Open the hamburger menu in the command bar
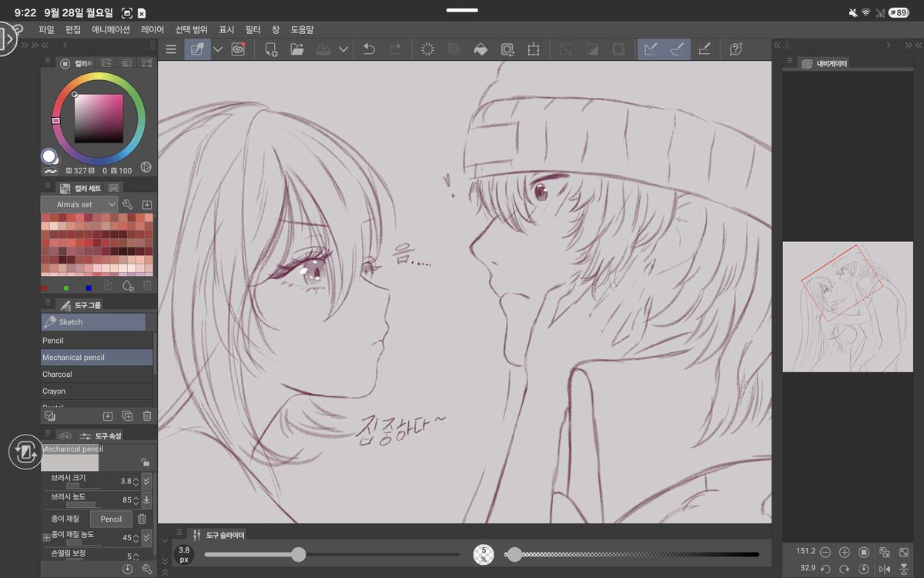 [x=171, y=49]
